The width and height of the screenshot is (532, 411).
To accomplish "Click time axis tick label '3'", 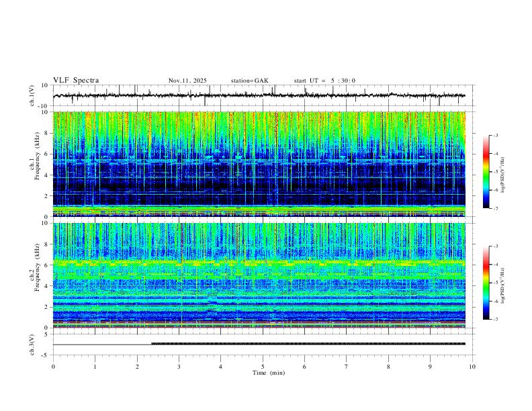I will 179,367.
